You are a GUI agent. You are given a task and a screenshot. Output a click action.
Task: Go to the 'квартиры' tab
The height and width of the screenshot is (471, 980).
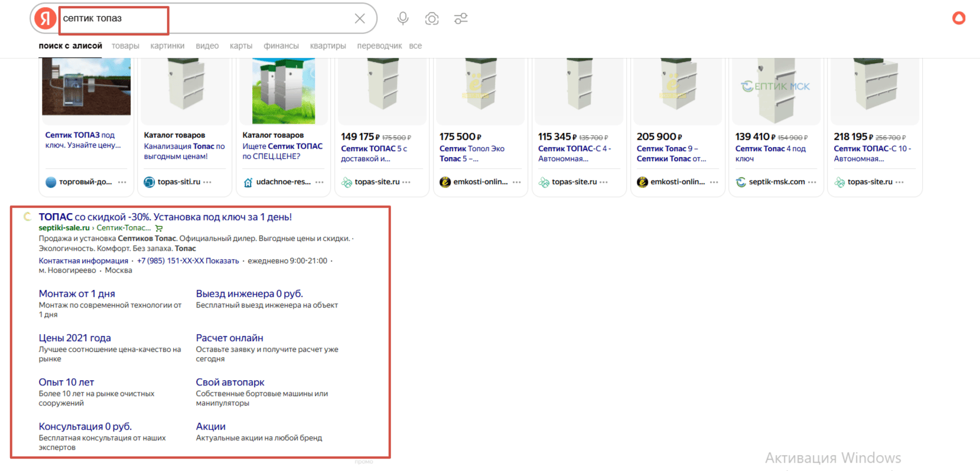328,45
